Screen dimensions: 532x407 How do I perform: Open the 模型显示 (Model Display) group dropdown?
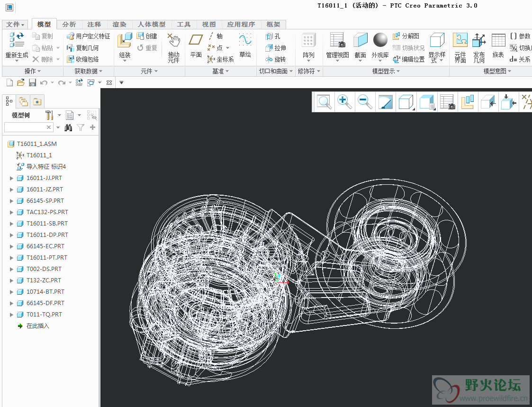point(386,71)
